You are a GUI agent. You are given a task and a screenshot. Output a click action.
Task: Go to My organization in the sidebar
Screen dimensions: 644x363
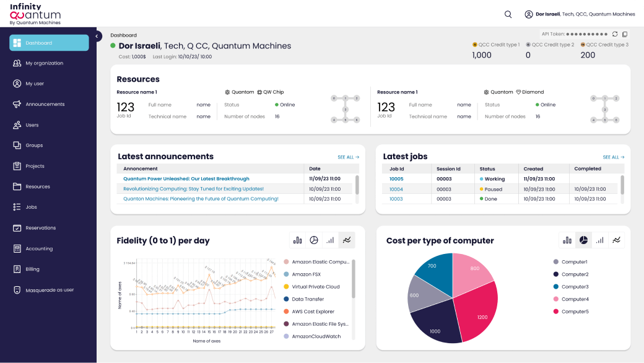(44, 63)
